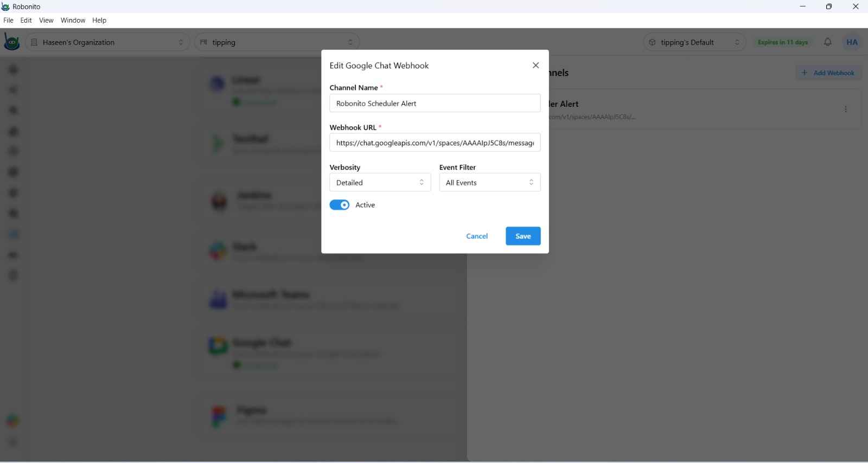Click the Slack integration icon
The image size is (868, 463).
tap(218, 250)
